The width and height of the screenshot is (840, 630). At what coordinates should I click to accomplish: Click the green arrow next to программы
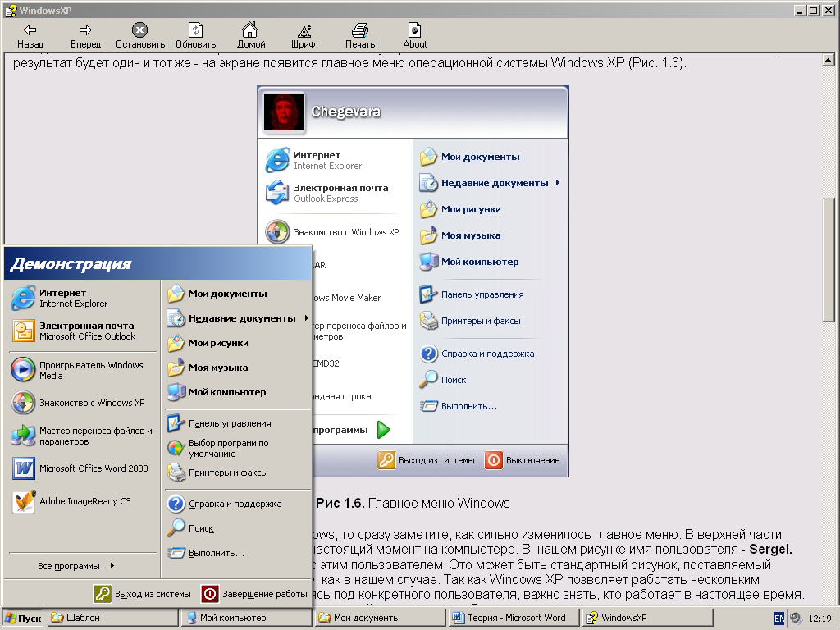click(x=384, y=430)
